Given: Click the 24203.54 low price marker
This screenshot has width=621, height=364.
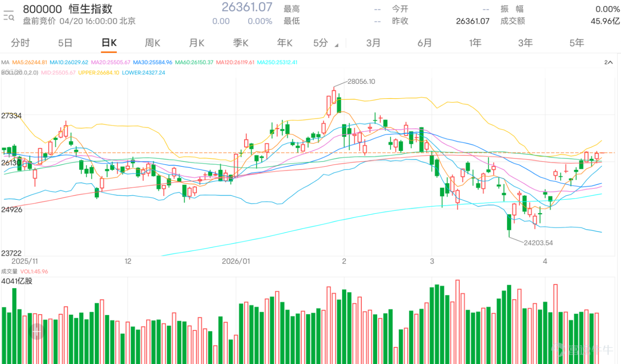Looking at the screenshot, I should tap(538, 243).
